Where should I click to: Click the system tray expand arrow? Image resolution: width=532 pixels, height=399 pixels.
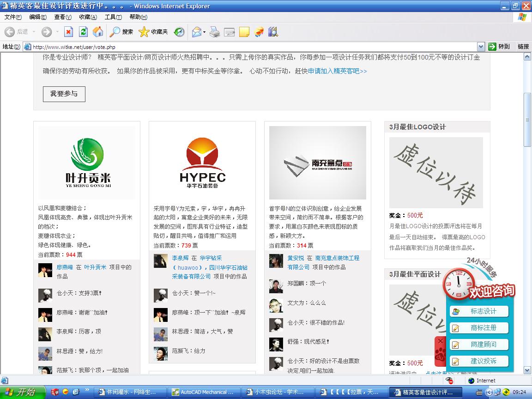489,392
